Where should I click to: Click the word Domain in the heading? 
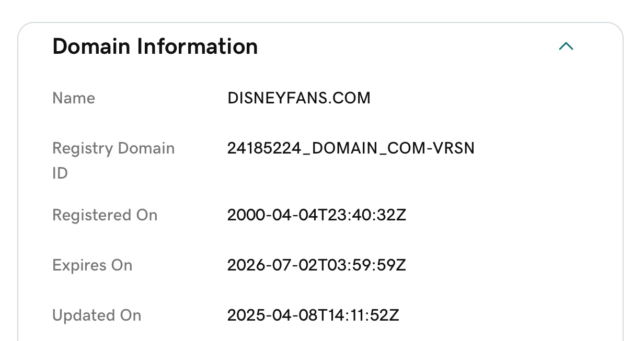pyautogui.click(x=91, y=46)
